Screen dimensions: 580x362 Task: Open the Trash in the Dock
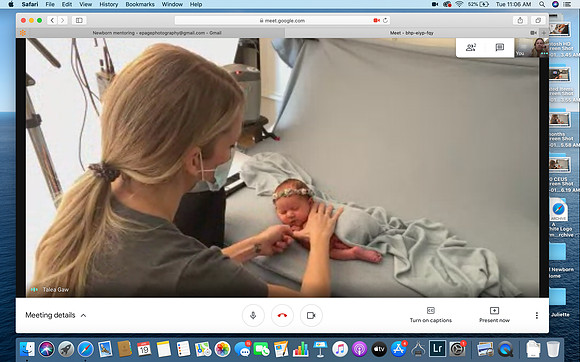click(x=553, y=349)
